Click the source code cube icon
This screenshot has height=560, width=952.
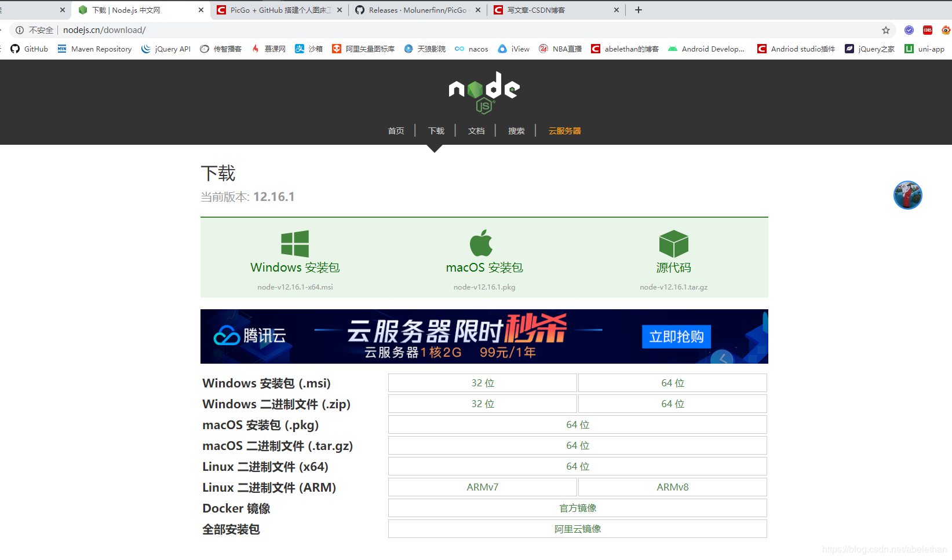(674, 244)
